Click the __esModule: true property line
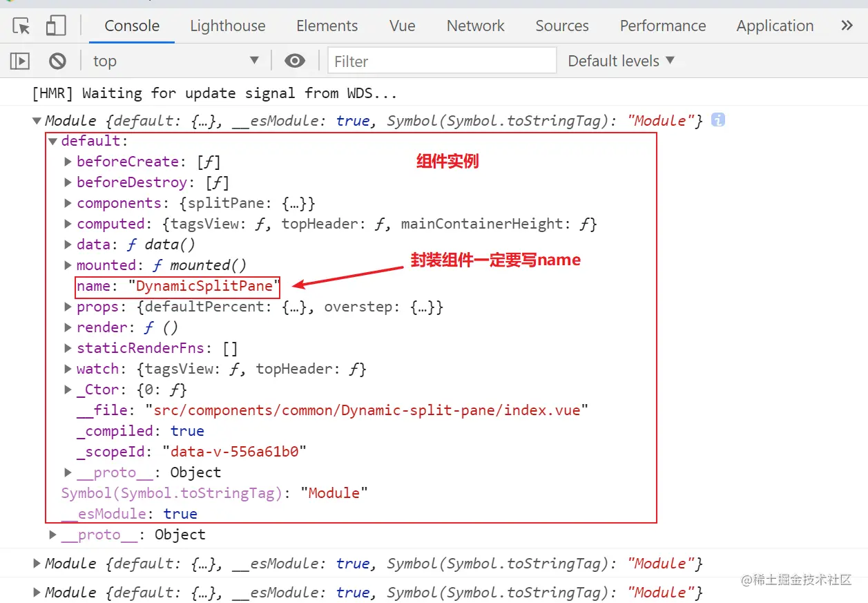The image size is (868, 603). [x=129, y=514]
